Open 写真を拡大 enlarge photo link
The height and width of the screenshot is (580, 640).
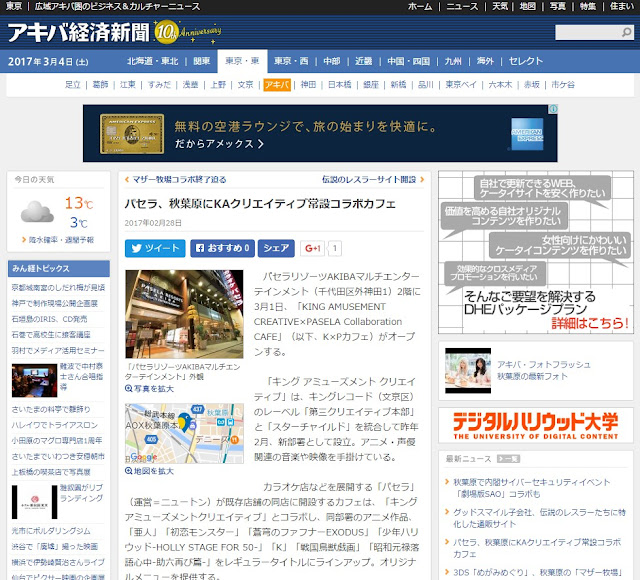pos(149,389)
